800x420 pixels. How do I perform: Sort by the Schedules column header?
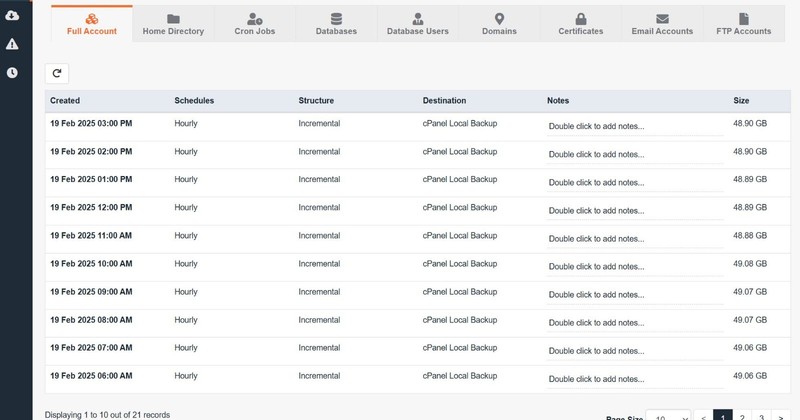click(194, 101)
